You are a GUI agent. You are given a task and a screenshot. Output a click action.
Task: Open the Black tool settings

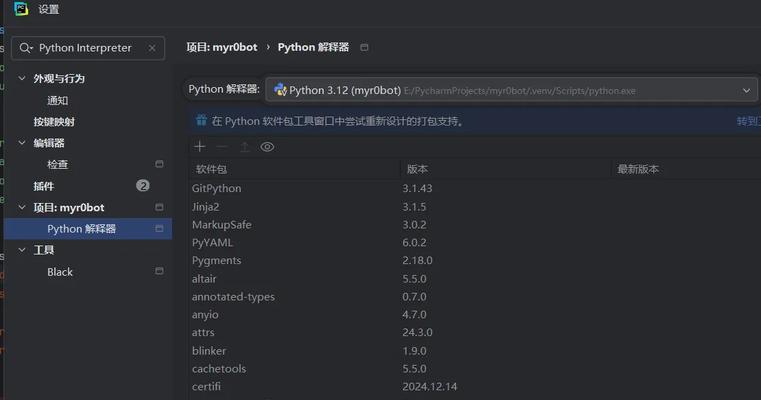60,272
